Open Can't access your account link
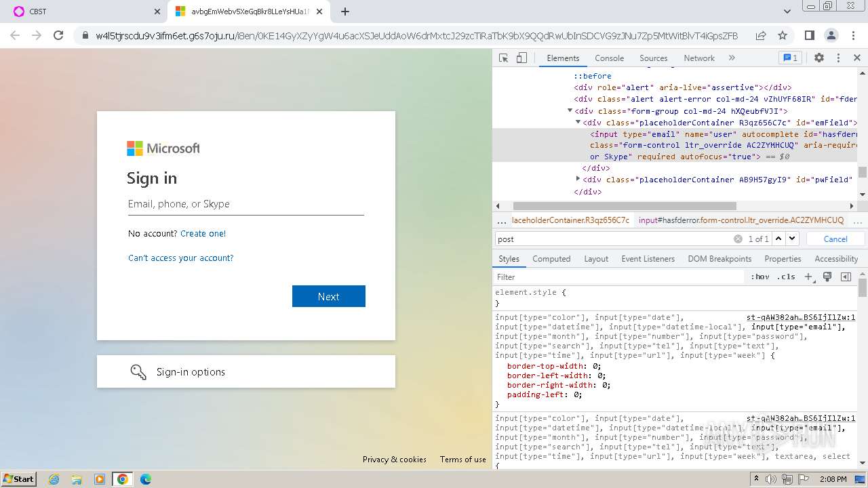The image size is (868, 488). pos(181,258)
